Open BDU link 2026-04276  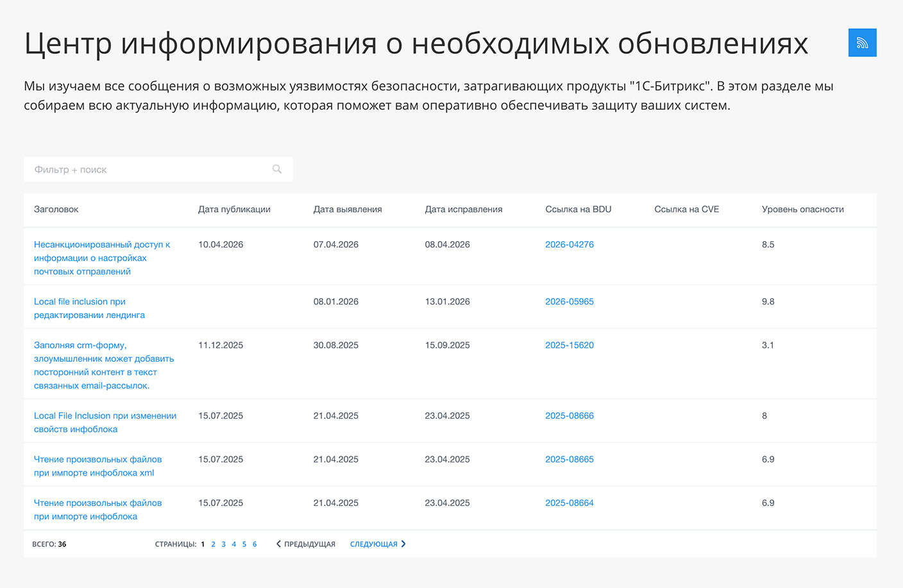570,244
